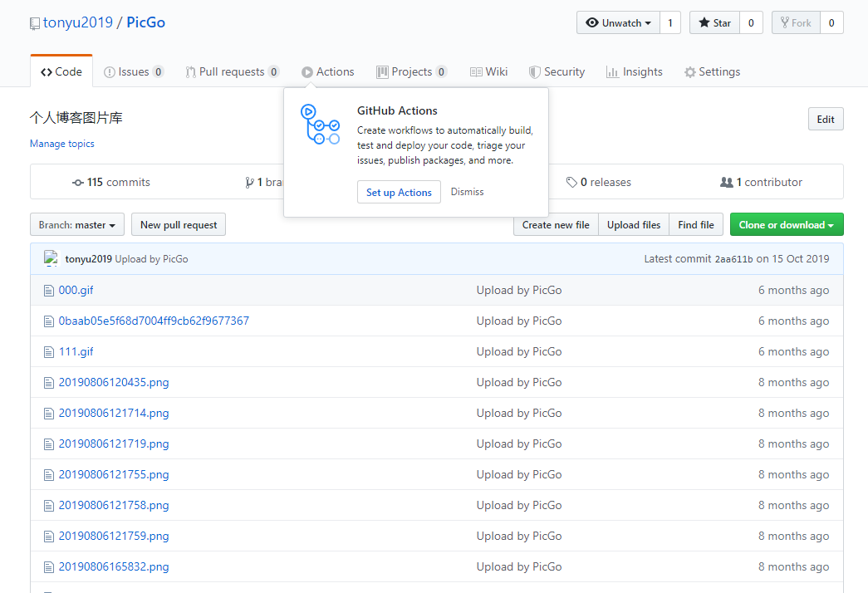868x593 pixels.
Task: Expand the Branch: master selector
Action: [x=77, y=225]
